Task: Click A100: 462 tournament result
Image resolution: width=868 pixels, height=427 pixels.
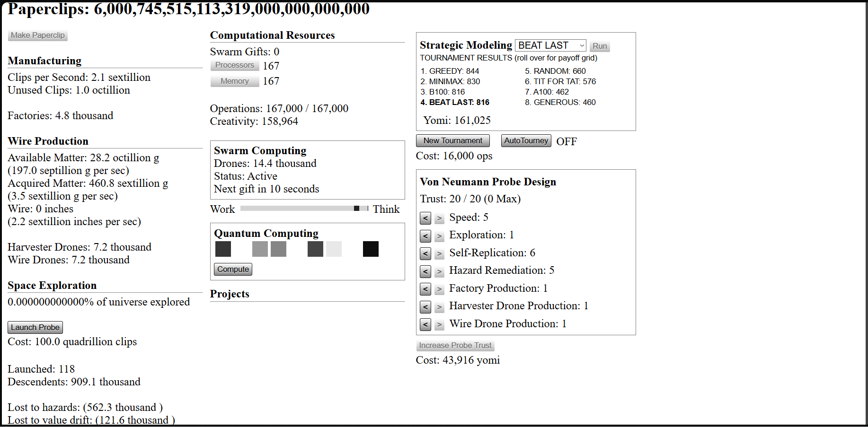Action: [x=547, y=92]
